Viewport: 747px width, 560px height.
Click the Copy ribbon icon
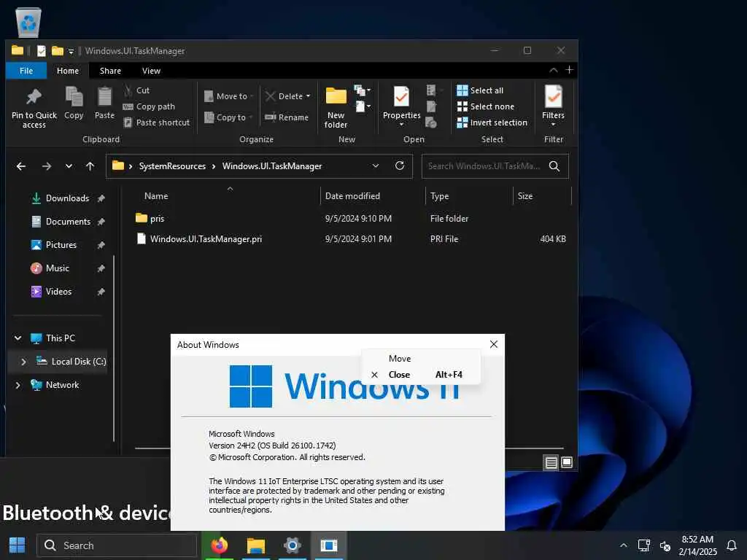74,104
